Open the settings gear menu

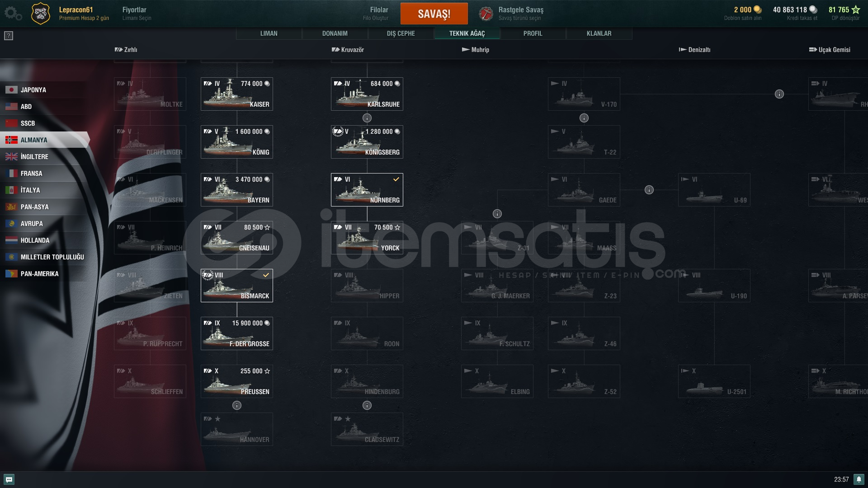coord(13,14)
